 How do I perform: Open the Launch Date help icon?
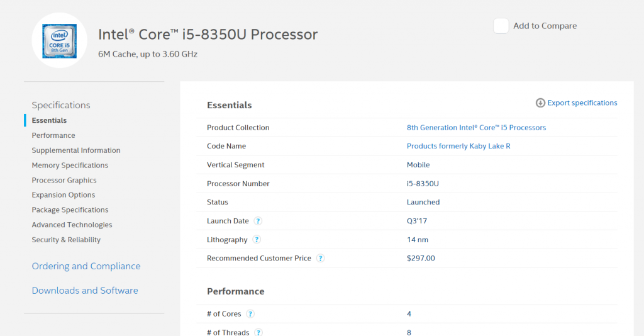click(x=258, y=221)
